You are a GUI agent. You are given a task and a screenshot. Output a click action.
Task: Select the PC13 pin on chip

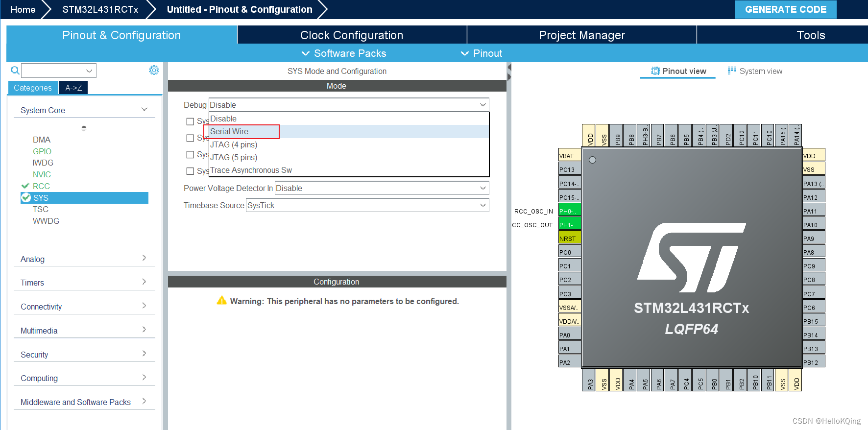click(570, 169)
